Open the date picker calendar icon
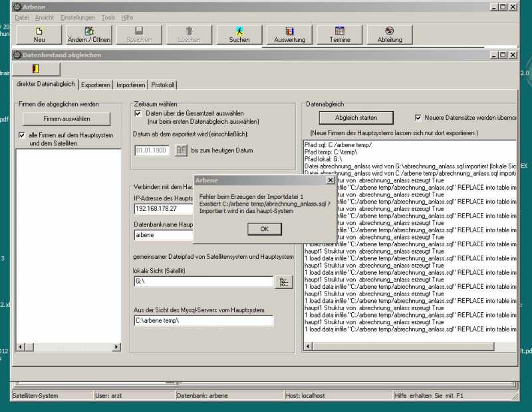Viewport: 532px width, 412px height. tap(182, 150)
